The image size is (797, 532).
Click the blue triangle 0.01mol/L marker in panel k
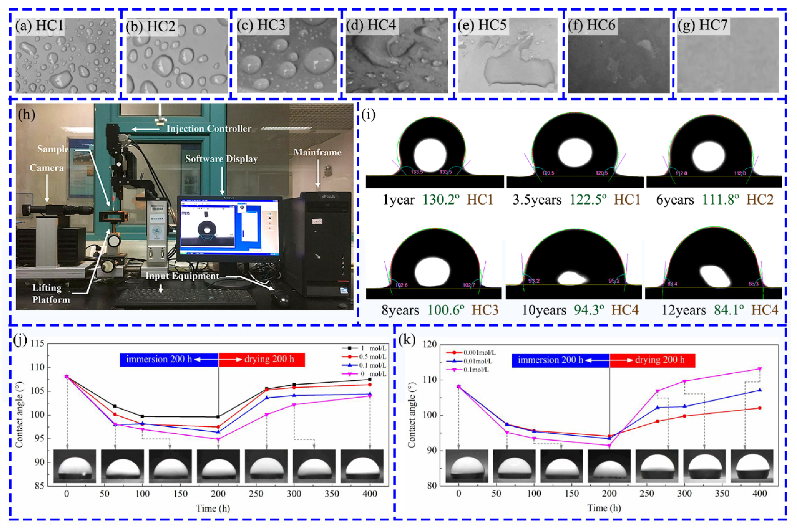click(x=454, y=361)
